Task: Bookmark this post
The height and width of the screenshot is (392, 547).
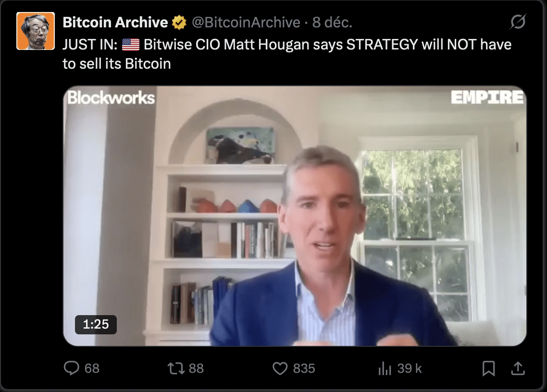Action: tap(488, 368)
